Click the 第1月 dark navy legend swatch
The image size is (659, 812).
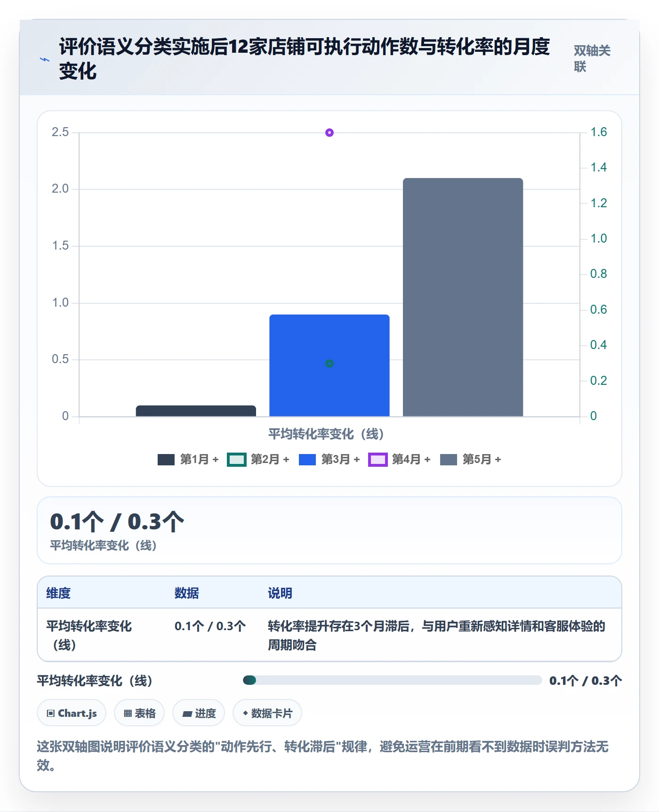(166, 460)
